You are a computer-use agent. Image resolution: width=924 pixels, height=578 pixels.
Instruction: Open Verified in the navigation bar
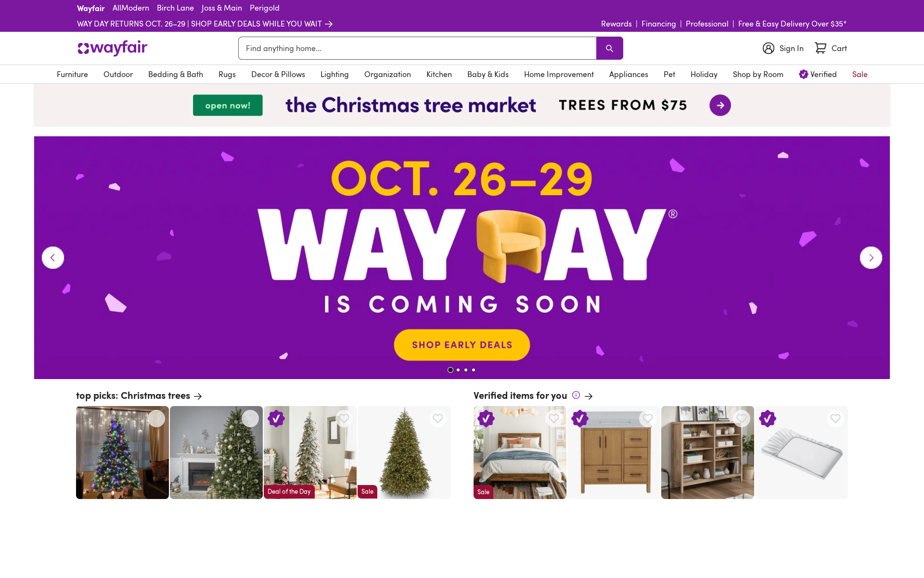(818, 74)
